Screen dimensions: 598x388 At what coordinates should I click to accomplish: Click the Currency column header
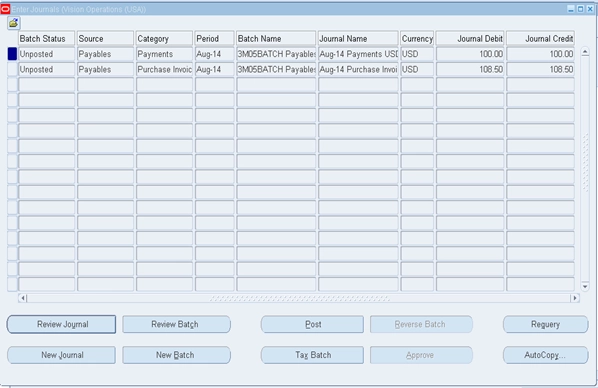[x=417, y=39]
